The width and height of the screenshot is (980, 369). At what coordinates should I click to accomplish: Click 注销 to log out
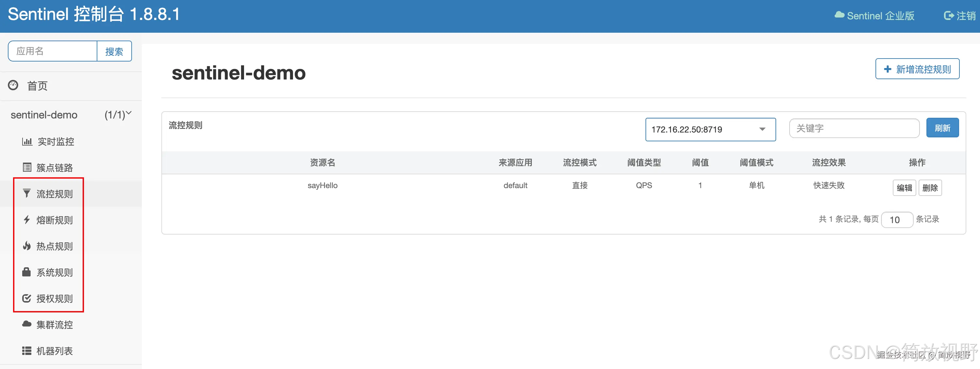coord(959,16)
